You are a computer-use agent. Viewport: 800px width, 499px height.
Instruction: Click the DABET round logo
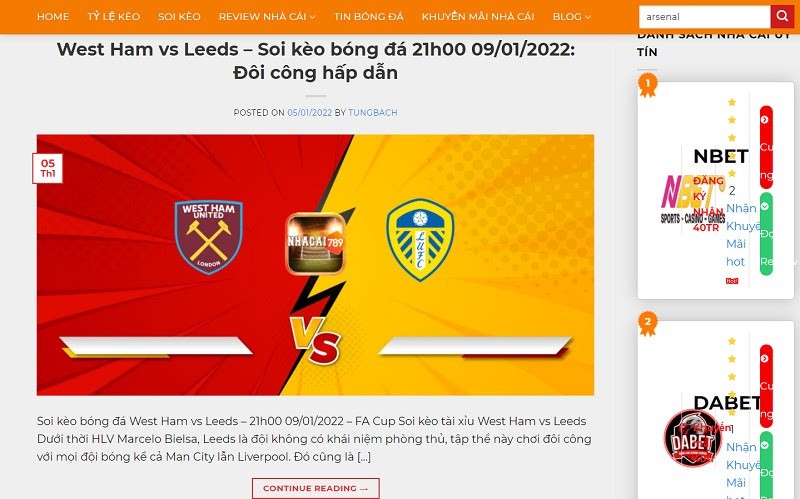click(x=693, y=438)
